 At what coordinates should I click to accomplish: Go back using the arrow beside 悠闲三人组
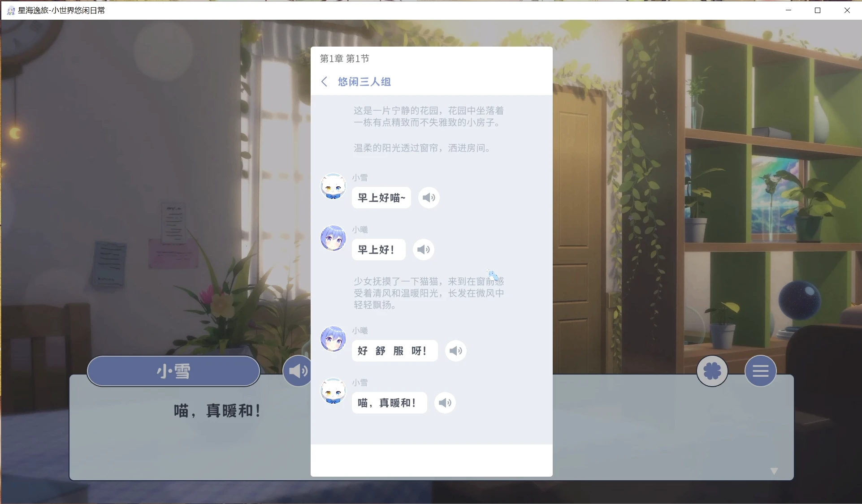click(325, 82)
